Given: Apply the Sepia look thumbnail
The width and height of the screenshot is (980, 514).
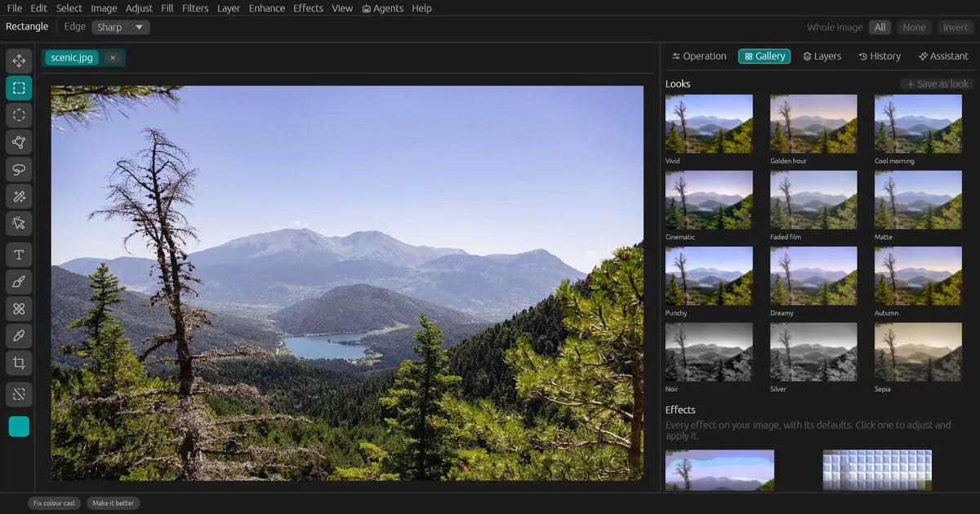Looking at the screenshot, I should pos(918,352).
